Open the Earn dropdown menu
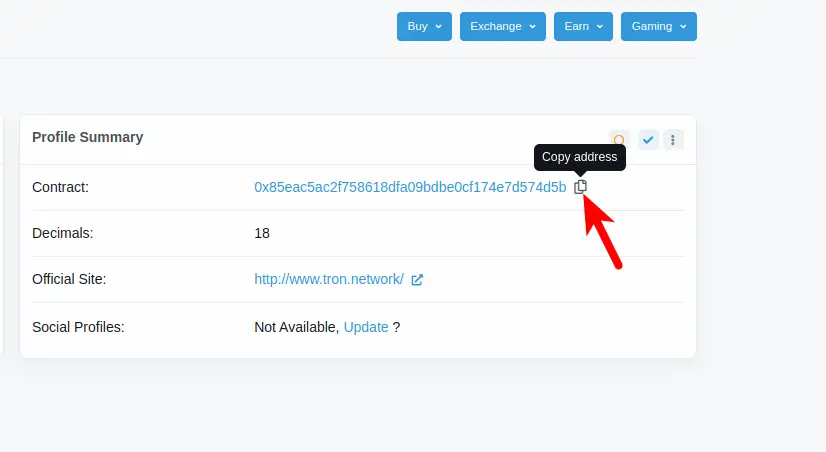Screen dimensions: 826x452 (583, 27)
